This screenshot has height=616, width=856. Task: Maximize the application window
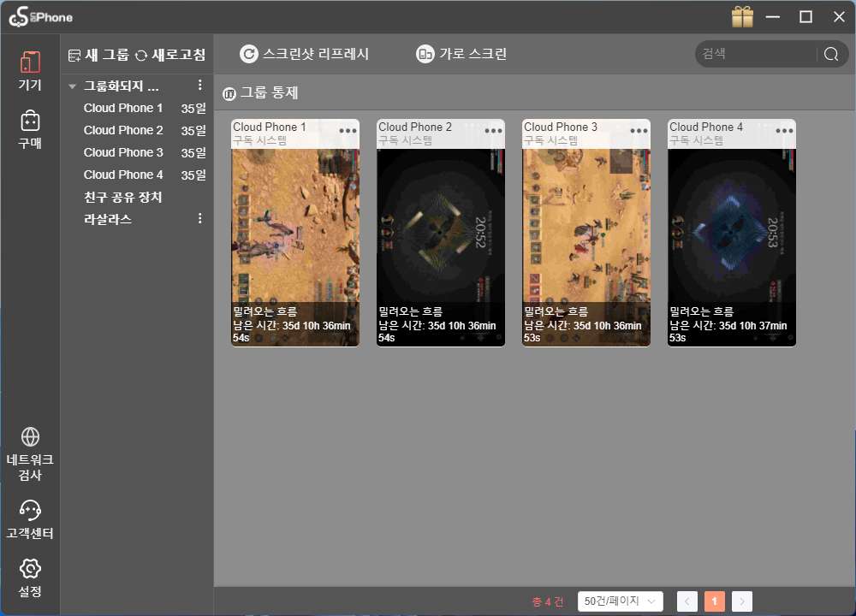[x=805, y=17]
